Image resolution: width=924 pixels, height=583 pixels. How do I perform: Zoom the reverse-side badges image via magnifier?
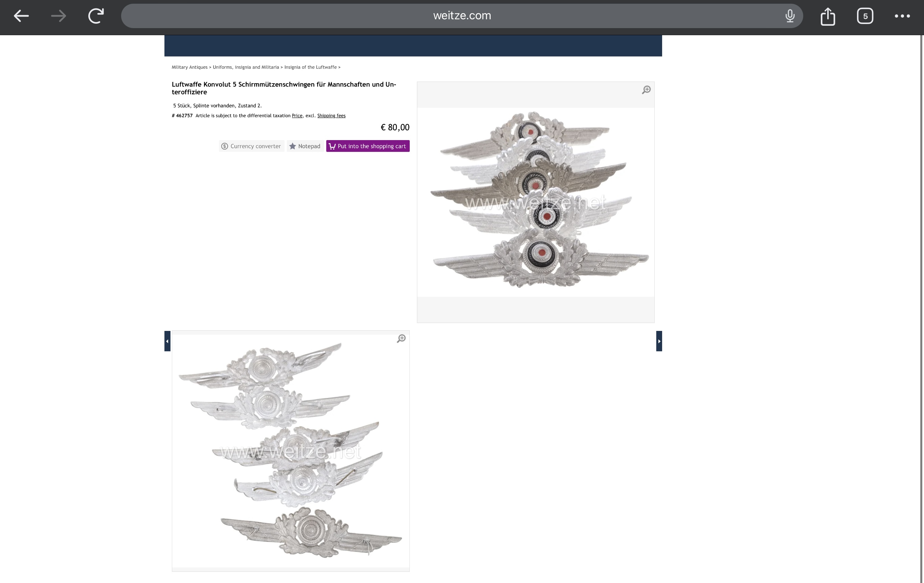[401, 338]
